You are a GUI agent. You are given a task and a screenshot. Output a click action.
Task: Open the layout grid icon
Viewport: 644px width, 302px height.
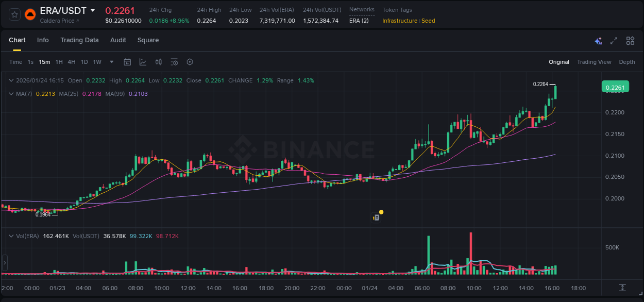point(630,41)
